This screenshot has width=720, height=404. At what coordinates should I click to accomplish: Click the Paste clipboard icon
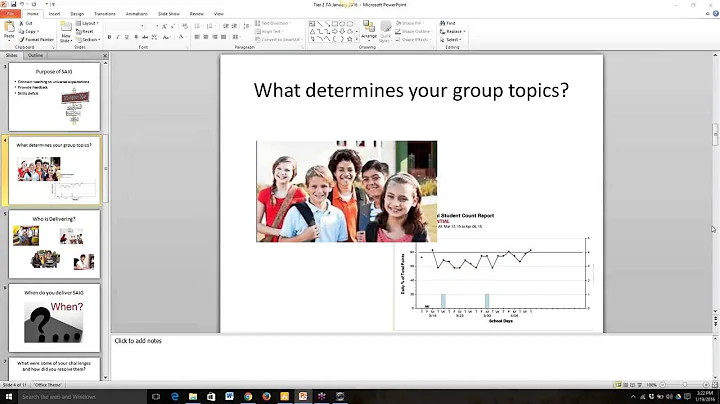pos(9,28)
